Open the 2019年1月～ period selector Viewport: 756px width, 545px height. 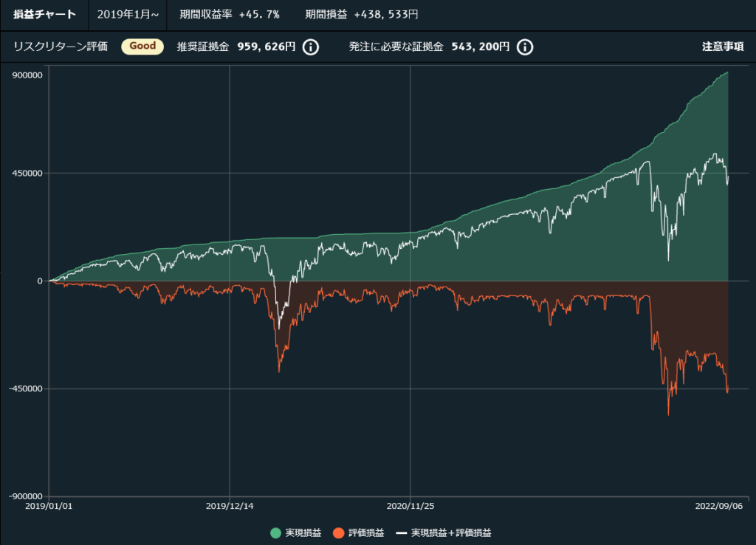pos(127,14)
